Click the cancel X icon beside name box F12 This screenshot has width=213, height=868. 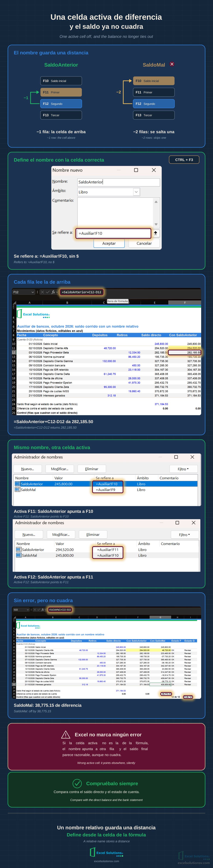[x=42, y=292]
